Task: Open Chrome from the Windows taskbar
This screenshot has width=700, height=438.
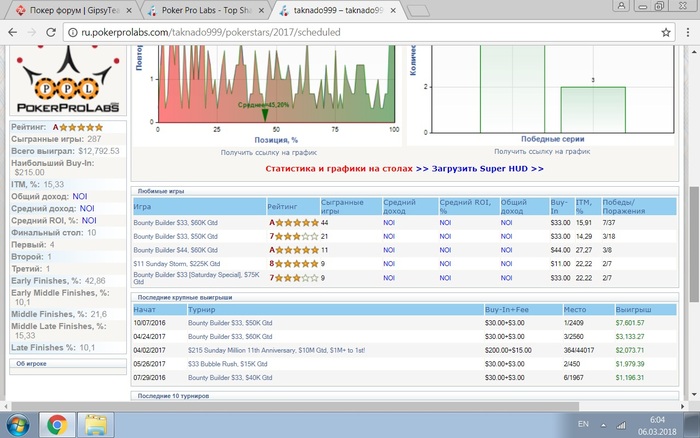Action: click(x=57, y=425)
